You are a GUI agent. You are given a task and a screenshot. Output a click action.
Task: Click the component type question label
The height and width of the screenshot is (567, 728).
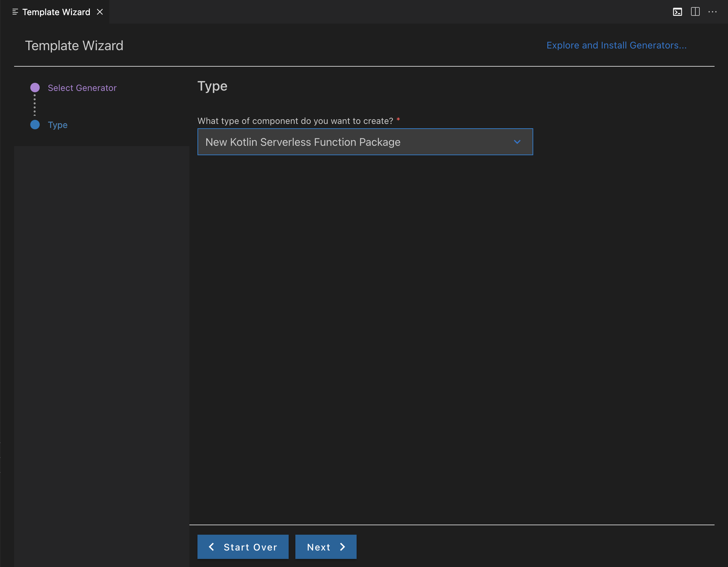pos(295,121)
